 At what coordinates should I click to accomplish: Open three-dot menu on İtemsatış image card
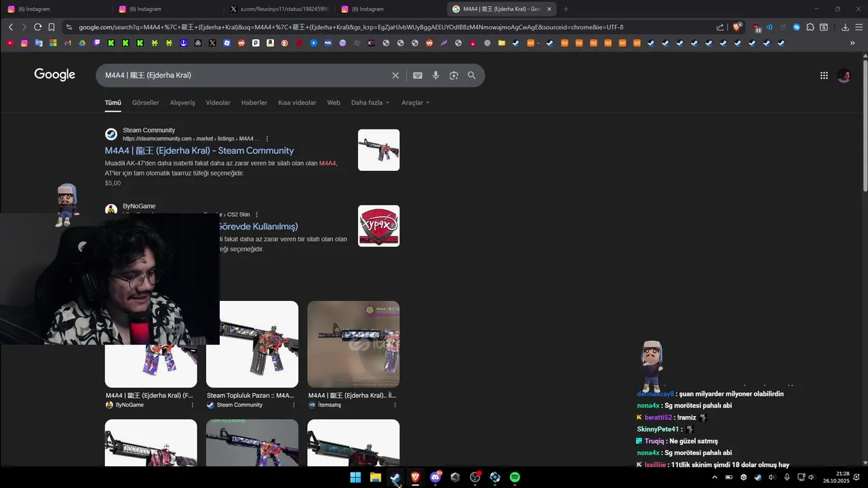coord(395,405)
